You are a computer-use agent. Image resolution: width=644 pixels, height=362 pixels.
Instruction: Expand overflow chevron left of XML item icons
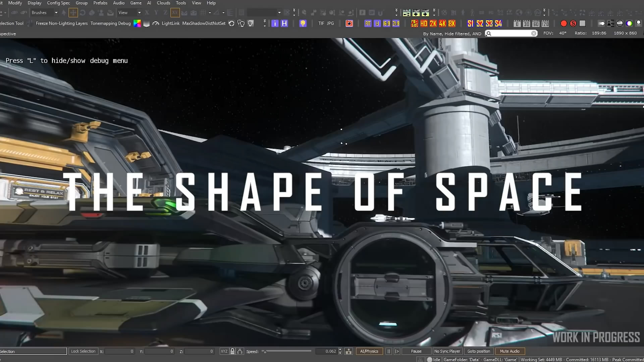[x=396, y=13]
